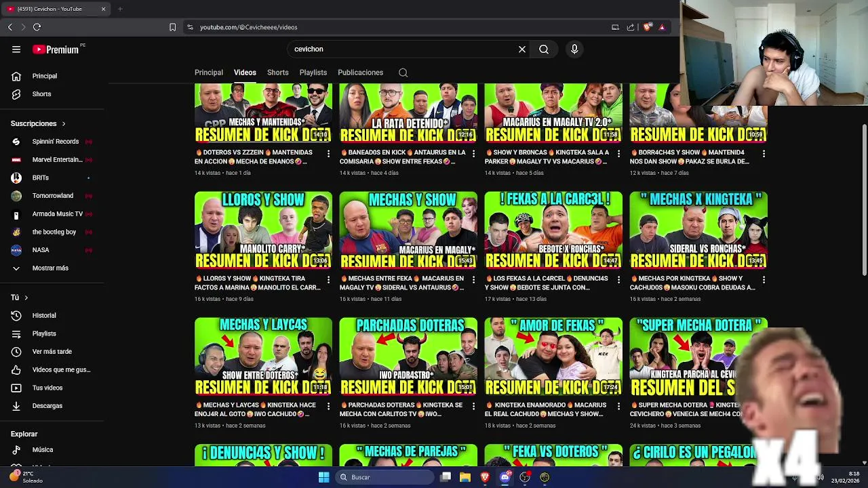This screenshot has height=488, width=868.
Task: Open Windows Start menu
Action: pyautogui.click(x=323, y=477)
